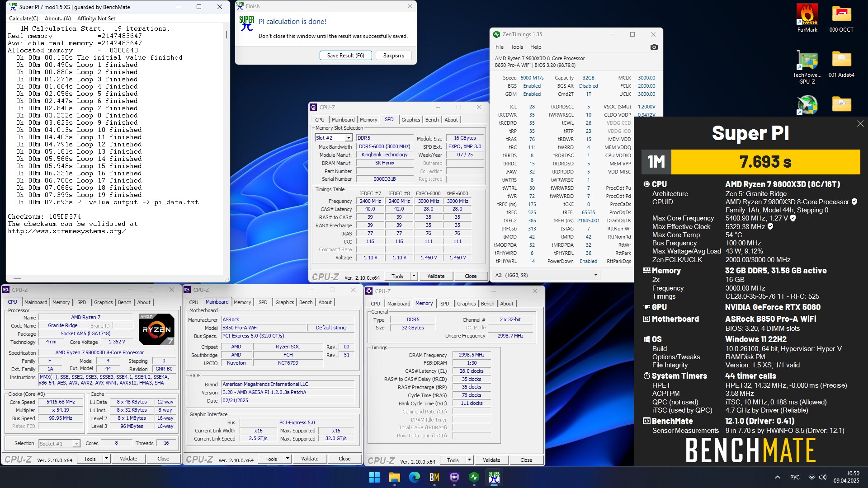The height and width of the screenshot is (488, 868).
Task: Click Tools button in the CPU tab window
Action: (x=90, y=459)
